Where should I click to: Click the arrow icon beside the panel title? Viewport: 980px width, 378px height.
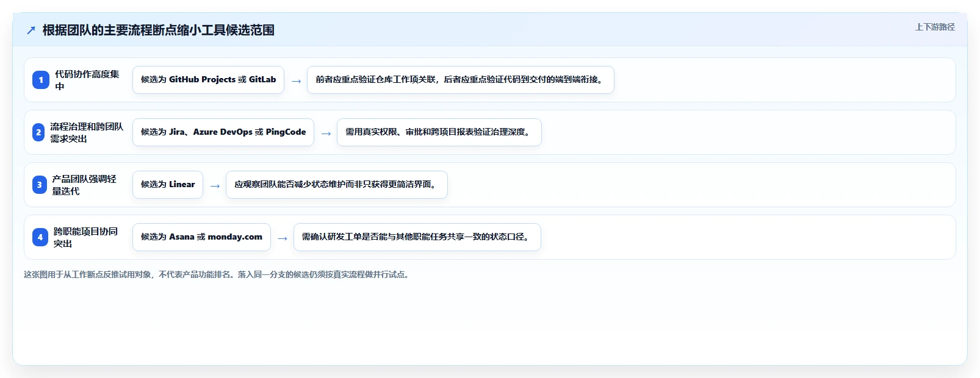click(x=31, y=30)
